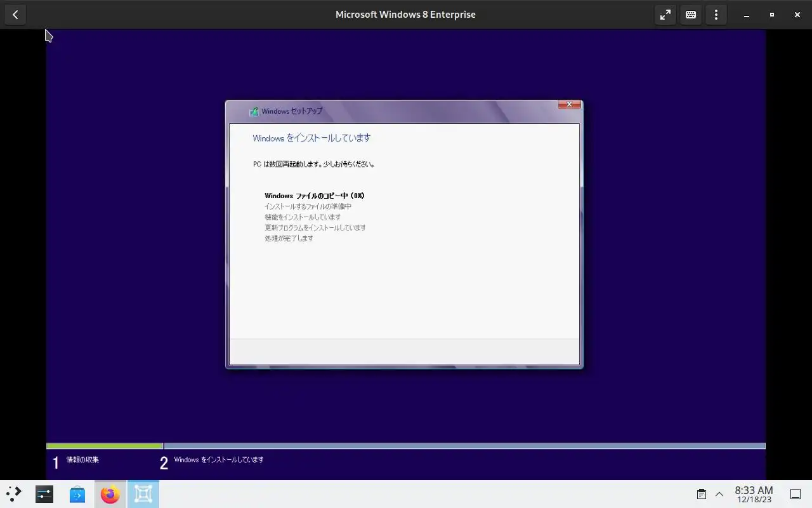812x508 pixels.
Task: Select 'Windows ファイルのコピー中 (0%)' step
Action: tap(315, 196)
